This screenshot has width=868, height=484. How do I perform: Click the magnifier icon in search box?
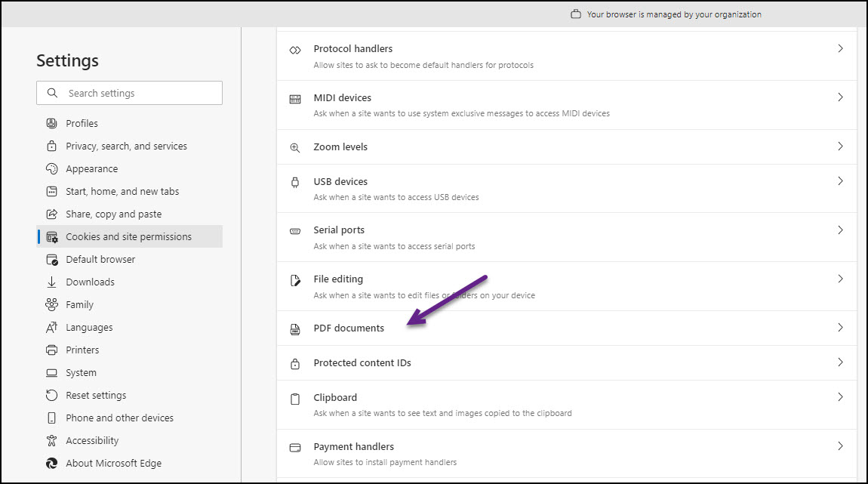point(52,93)
